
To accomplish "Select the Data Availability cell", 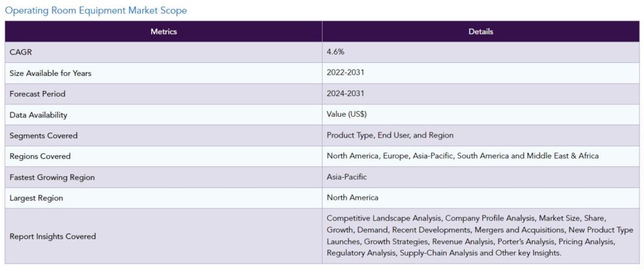I will [x=164, y=115].
